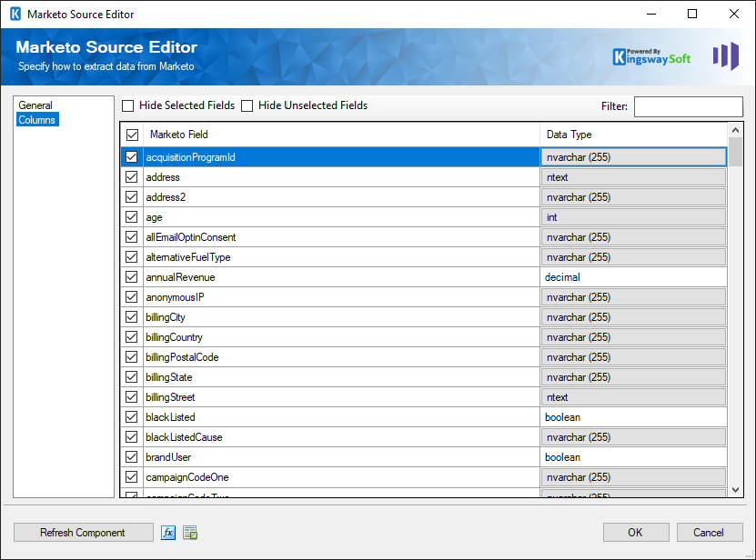Select the campaignCodeOne field name

(187, 477)
